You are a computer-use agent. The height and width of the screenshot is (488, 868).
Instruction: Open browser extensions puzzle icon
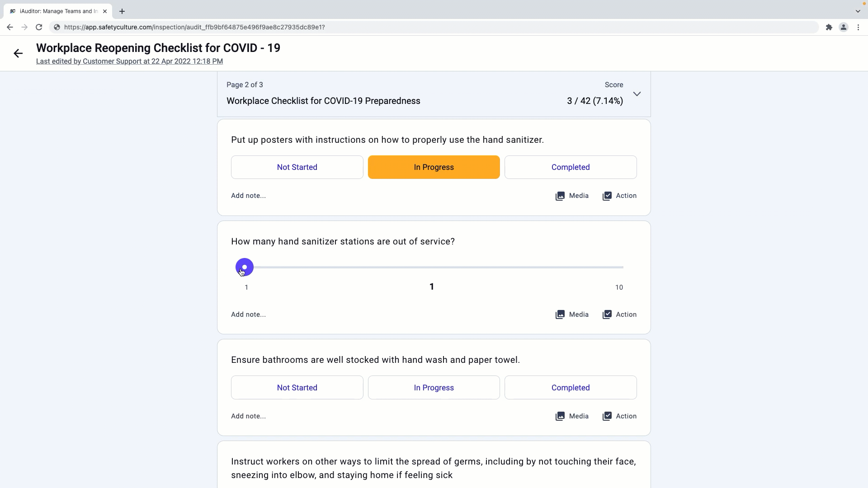pyautogui.click(x=829, y=27)
